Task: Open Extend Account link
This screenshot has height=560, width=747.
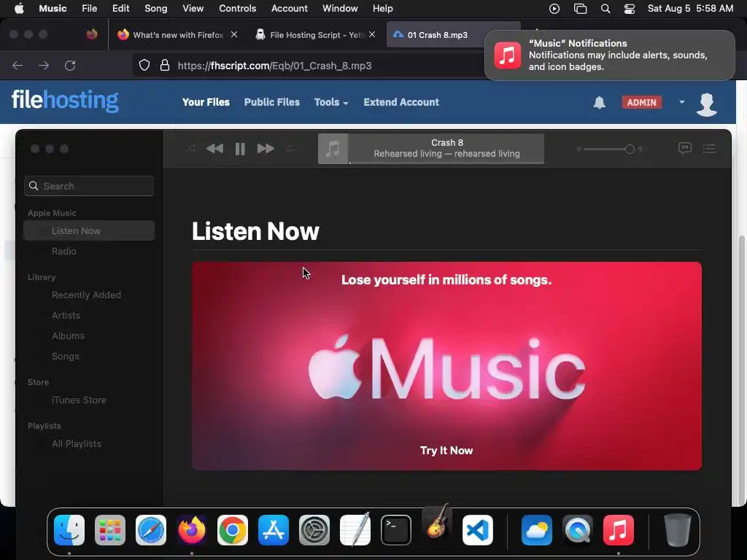Action: pyautogui.click(x=401, y=102)
